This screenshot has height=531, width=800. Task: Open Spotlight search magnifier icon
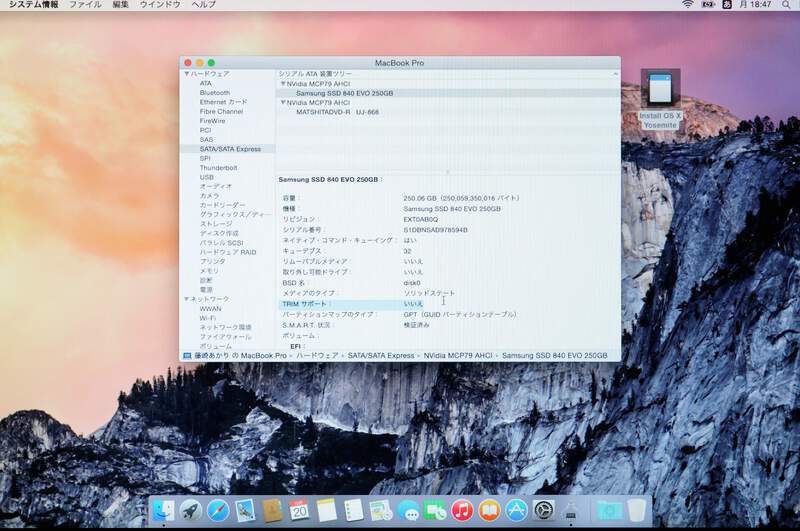[x=786, y=4]
